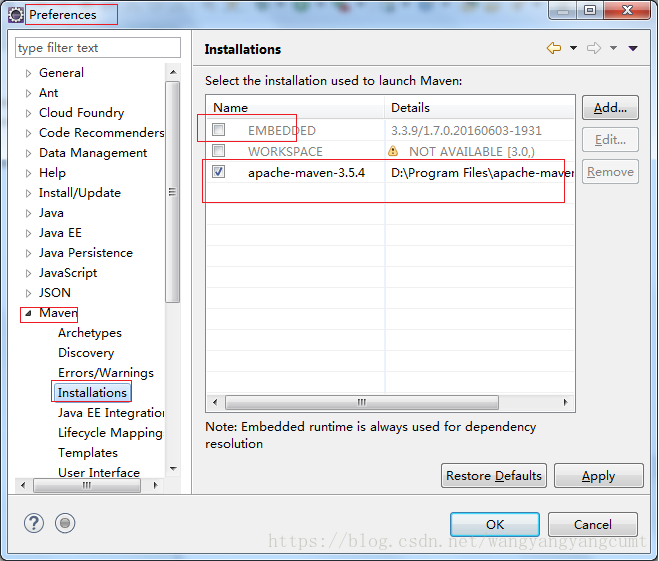Click the tree vertical scrollbar thumb
Viewport: 659px width, 561px height.
(173, 192)
